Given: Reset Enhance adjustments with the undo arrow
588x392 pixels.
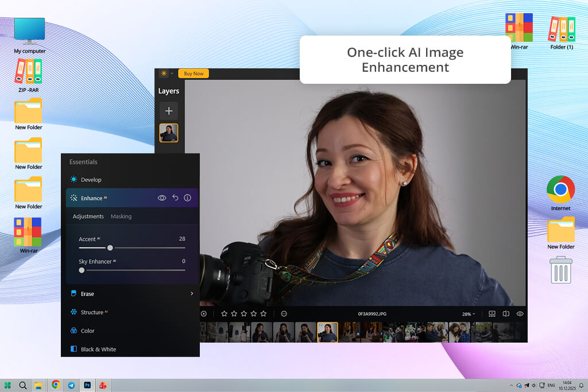Looking at the screenshot, I should click(175, 197).
